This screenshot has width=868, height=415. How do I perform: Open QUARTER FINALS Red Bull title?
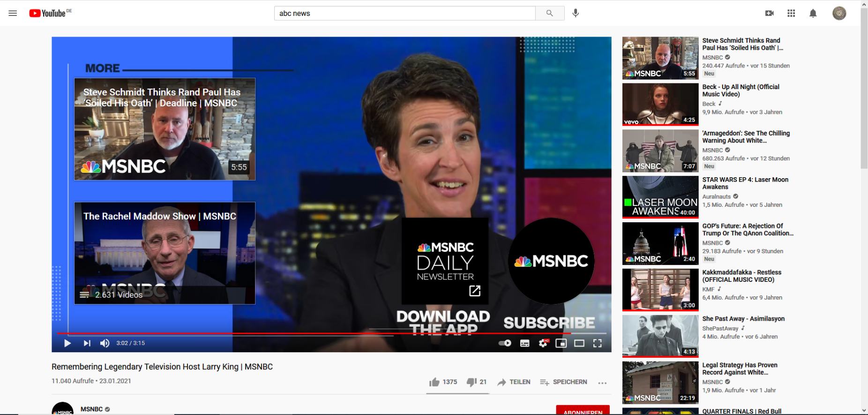coord(741,411)
